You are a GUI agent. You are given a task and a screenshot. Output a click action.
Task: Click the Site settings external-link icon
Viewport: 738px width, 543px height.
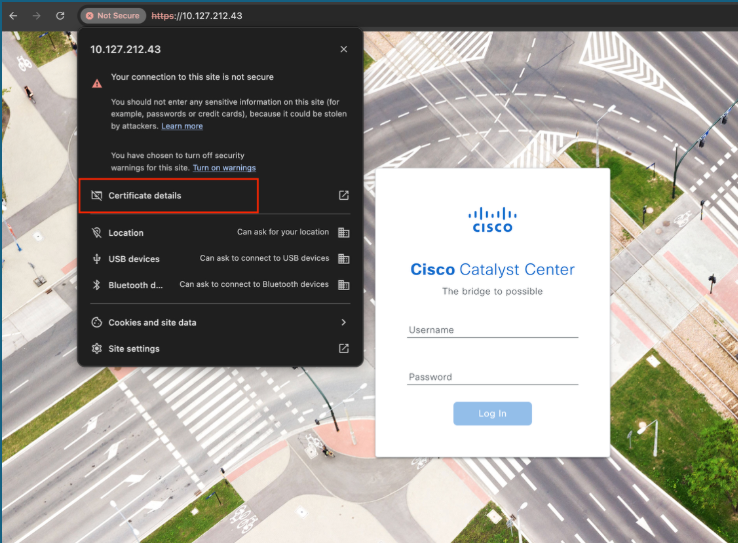tap(344, 349)
